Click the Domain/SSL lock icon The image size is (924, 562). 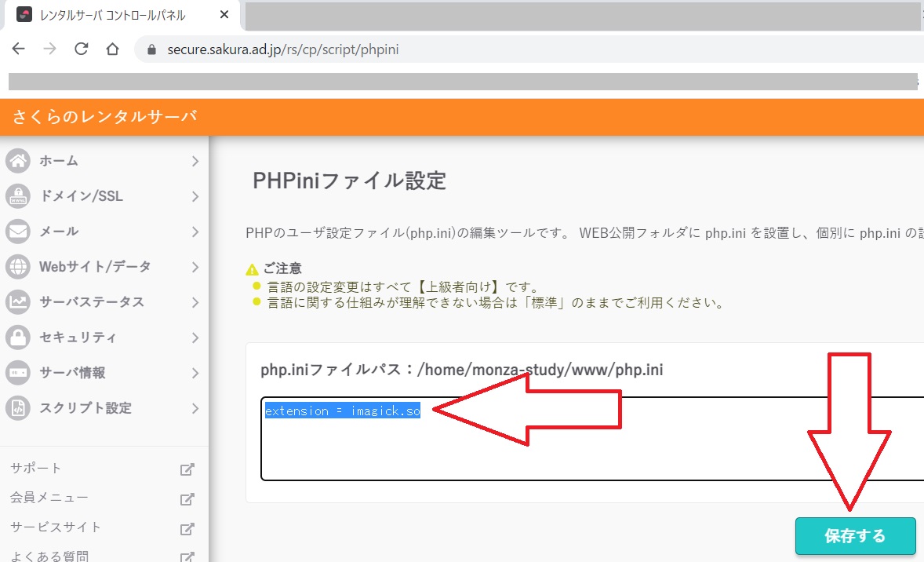point(18,196)
